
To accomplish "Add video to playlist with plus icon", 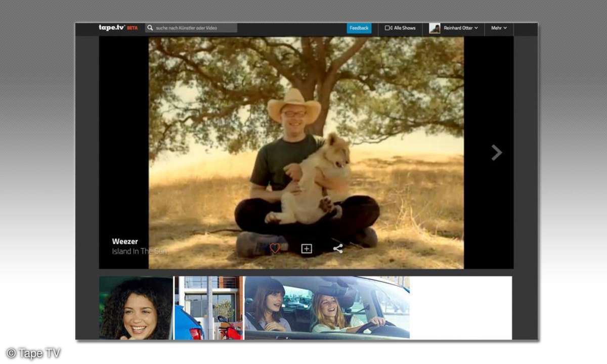I will pos(307,248).
